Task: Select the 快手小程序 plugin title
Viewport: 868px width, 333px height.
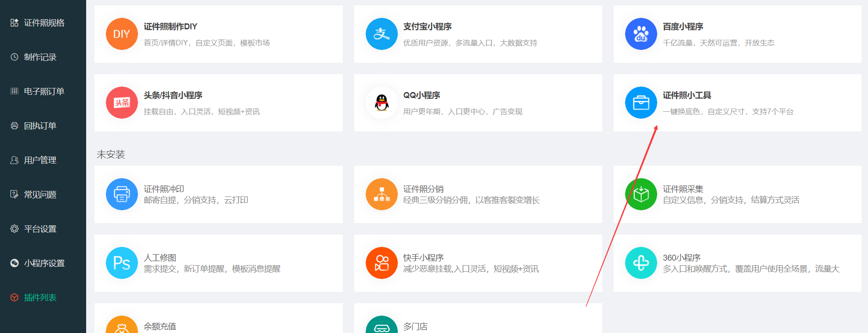Action: coord(423,257)
